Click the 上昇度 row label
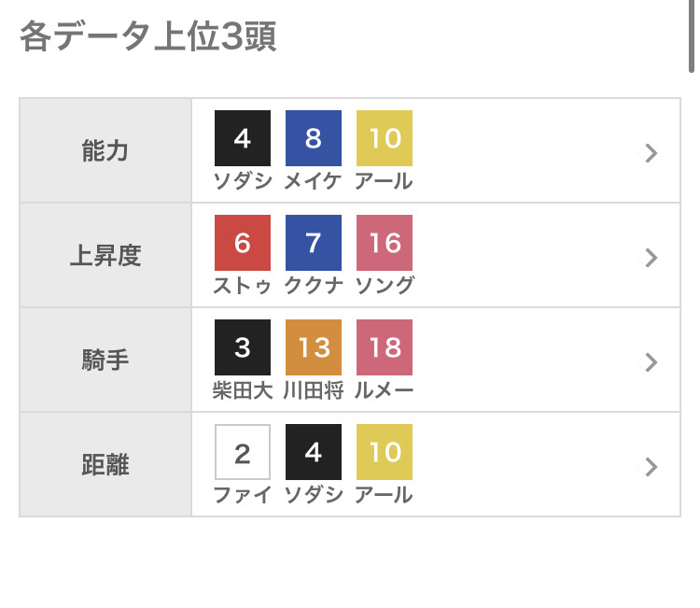The image size is (700, 608). (105, 257)
